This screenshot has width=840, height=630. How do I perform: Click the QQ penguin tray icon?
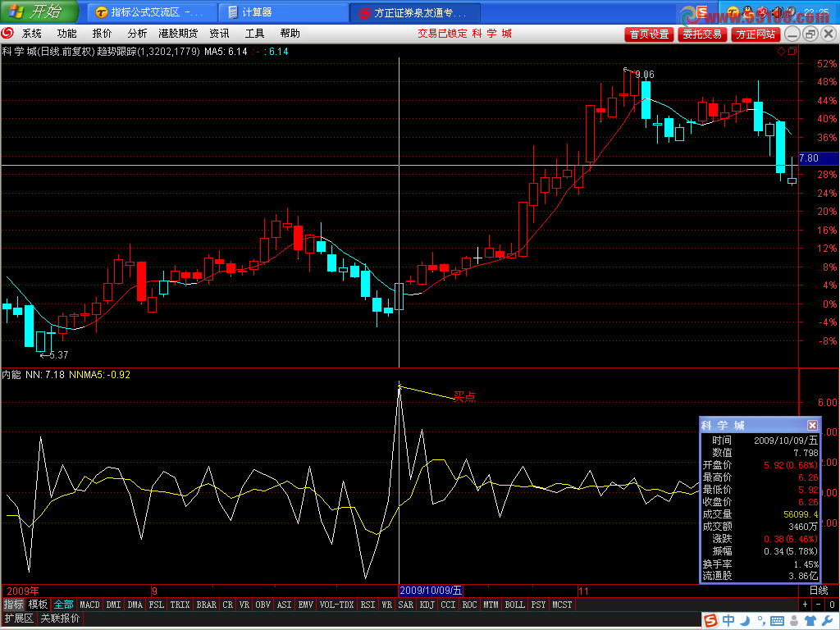click(747, 11)
